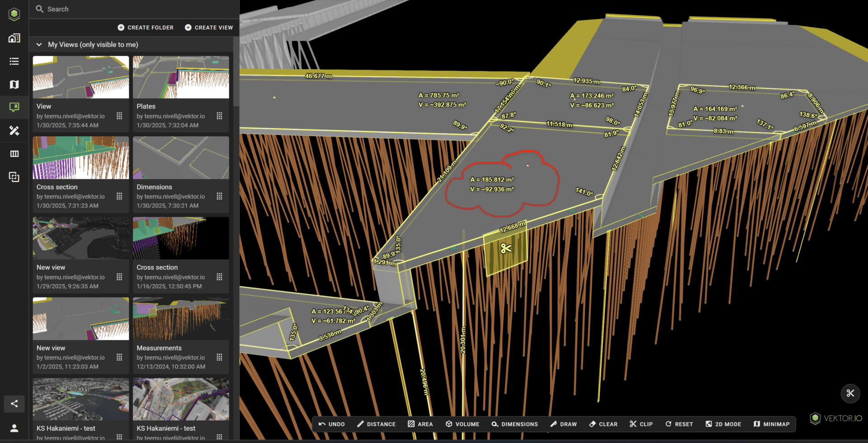Open the buildings icon in left sidebar
Viewport: 868px width, 443px height.
pos(14,38)
